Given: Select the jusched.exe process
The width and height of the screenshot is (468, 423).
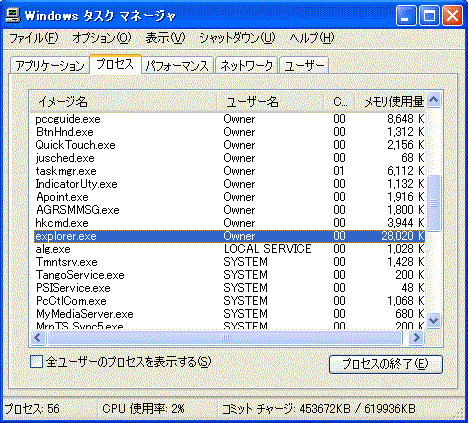Looking at the screenshot, I should [x=230, y=158].
